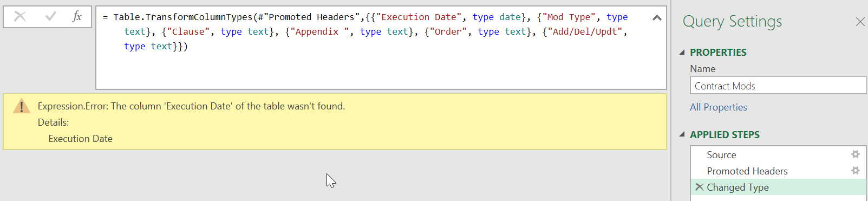Select the Changed Type applied step
The image size is (868, 201).
[778, 187]
